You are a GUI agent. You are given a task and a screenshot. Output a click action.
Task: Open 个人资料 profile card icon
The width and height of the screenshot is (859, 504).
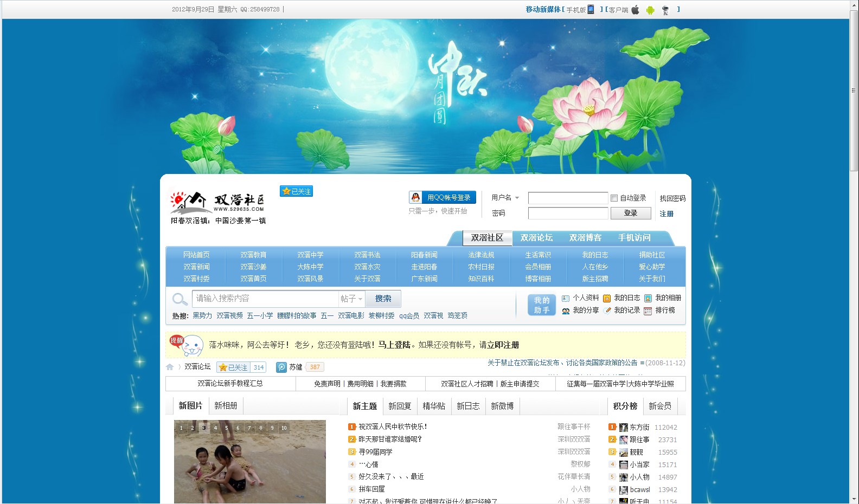pyautogui.click(x=566, y=298)
